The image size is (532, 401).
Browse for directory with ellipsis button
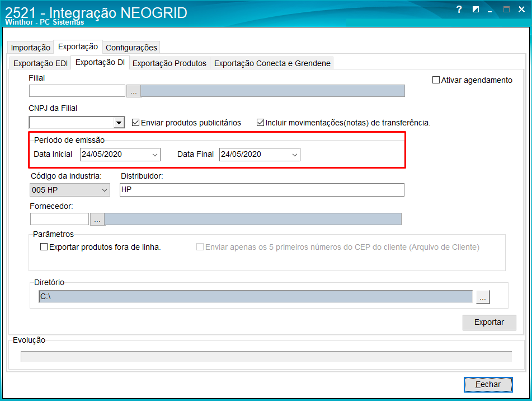coord(483,297)
